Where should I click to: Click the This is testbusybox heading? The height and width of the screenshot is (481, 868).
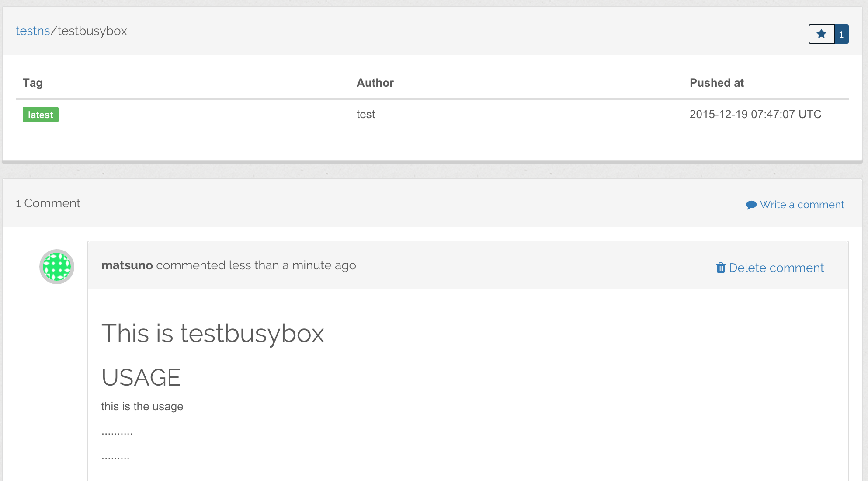point(213,333)
